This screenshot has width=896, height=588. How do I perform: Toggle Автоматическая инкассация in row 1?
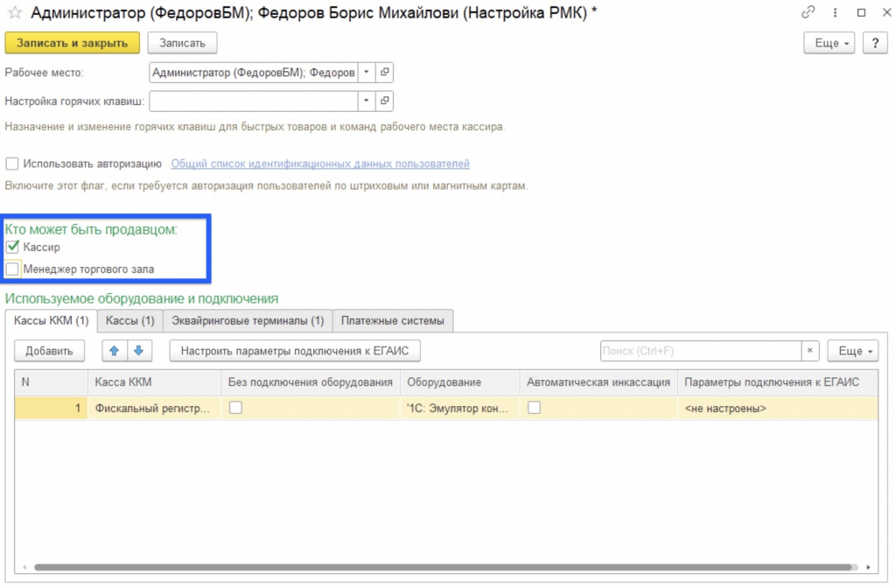534,408
